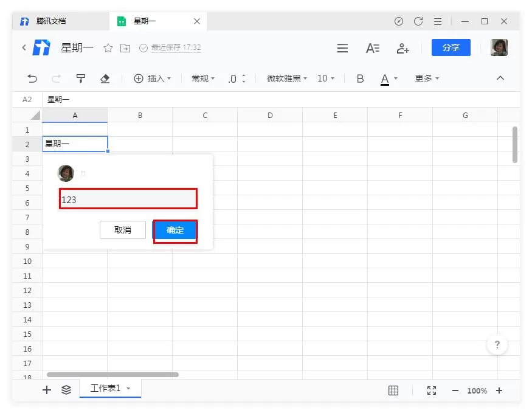Click the formula bar containing 星期一
Image resolution: width=532 pixels, height=413 pixels.
(280, 99)
